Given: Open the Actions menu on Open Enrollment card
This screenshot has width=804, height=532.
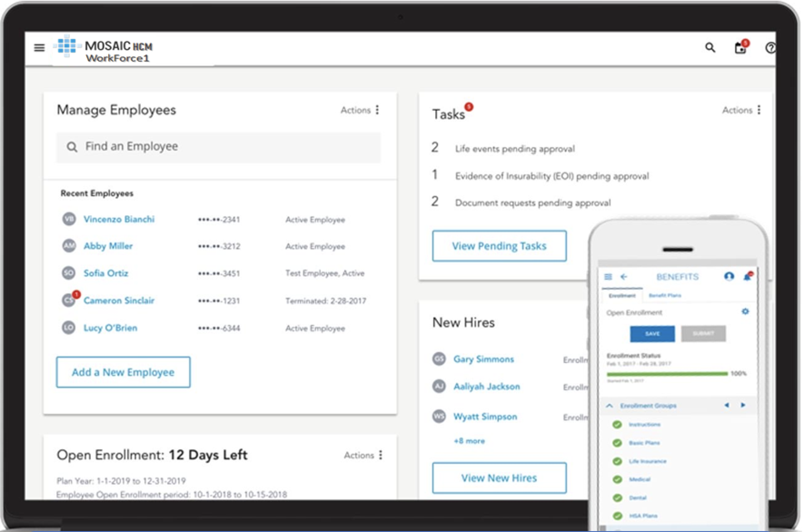Looking at the screenshot, I should point(380,455).
